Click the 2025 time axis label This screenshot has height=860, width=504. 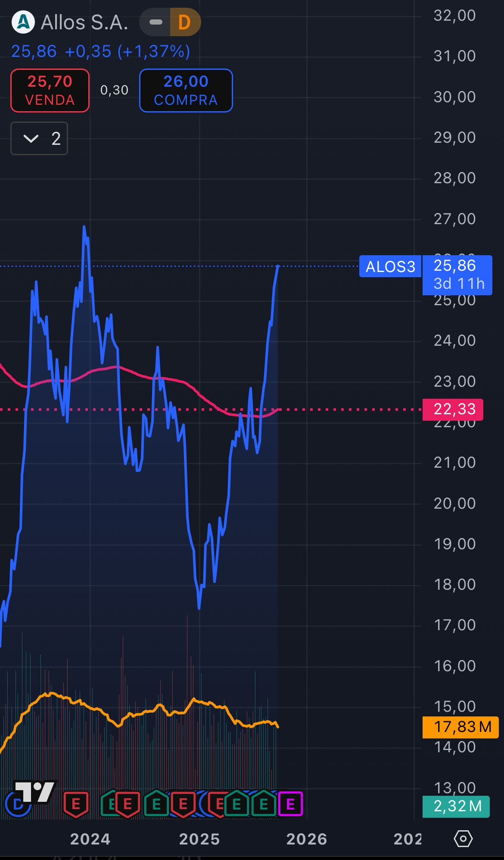click(x=199, y=839)
